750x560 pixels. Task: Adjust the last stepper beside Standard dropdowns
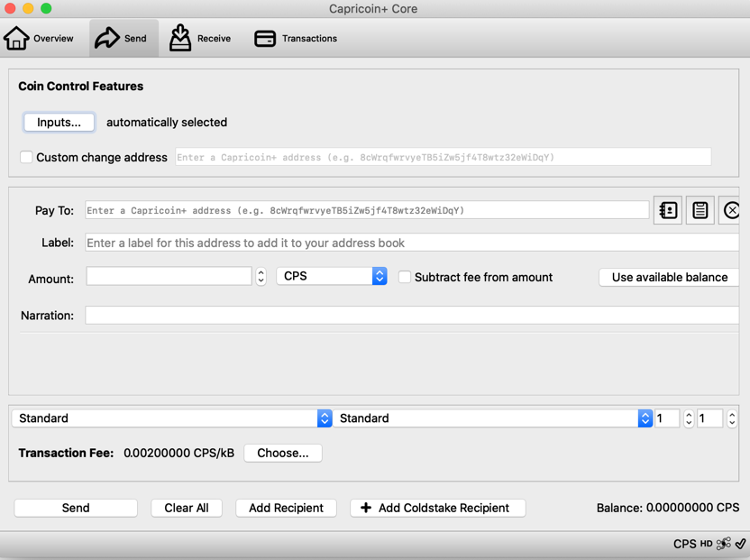tap(732, 418)
